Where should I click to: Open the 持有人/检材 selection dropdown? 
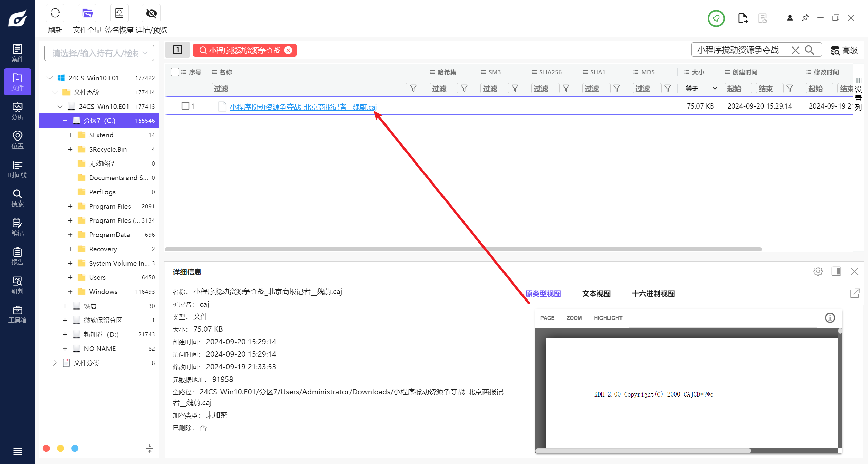[x=99, y=53]
